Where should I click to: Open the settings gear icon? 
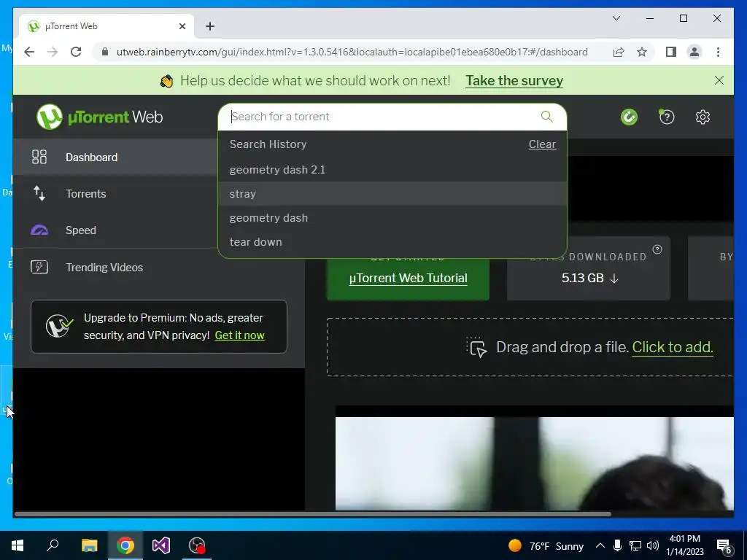pyautogui.click(x=703, y=117)
